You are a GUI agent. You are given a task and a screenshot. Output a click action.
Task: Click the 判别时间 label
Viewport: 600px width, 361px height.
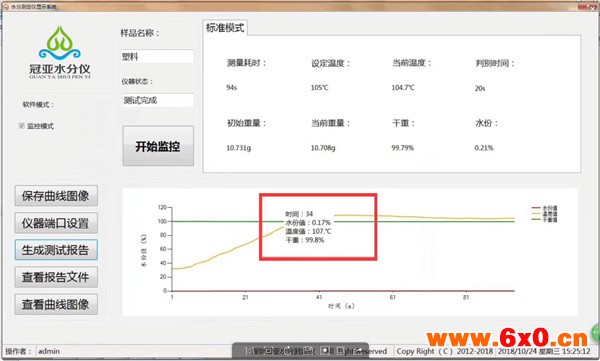point(495,63)
